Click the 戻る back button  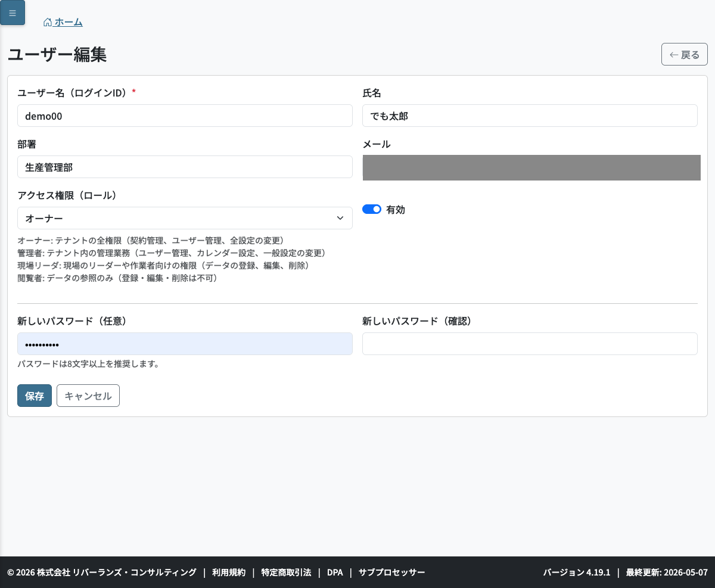(x=684, y=54)
